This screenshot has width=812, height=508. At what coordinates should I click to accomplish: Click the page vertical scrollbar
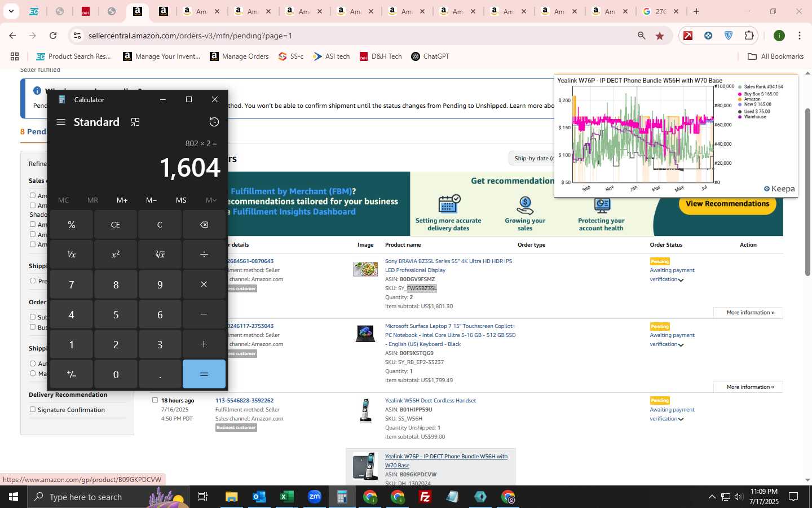point(807,192)
